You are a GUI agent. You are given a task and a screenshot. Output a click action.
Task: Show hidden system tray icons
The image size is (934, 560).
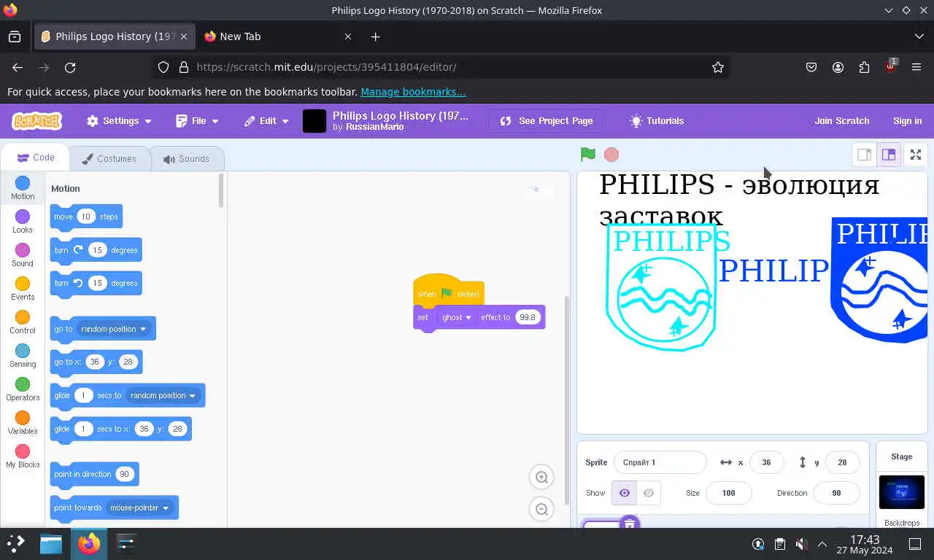tap(822, 544)
